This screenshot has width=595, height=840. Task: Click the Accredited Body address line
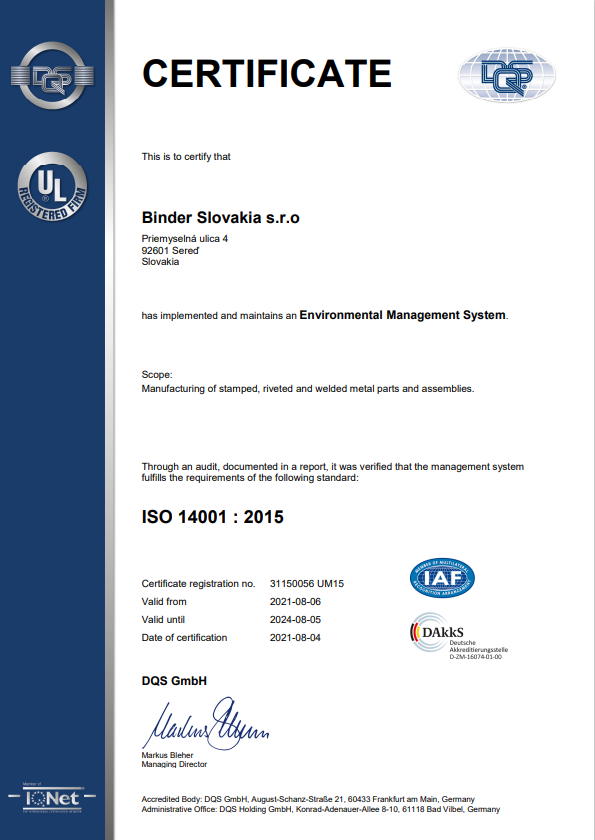pyautogui.click(x=308, y=799)
